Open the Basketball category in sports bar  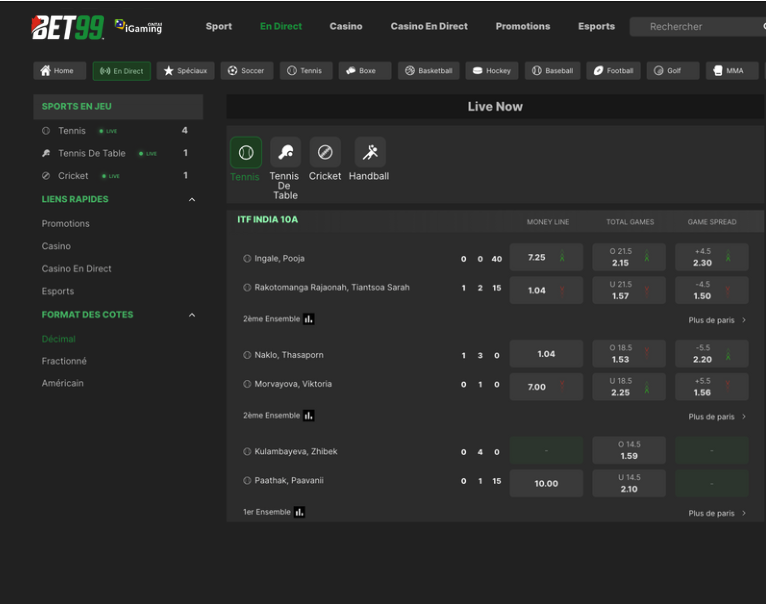[428, 71]
